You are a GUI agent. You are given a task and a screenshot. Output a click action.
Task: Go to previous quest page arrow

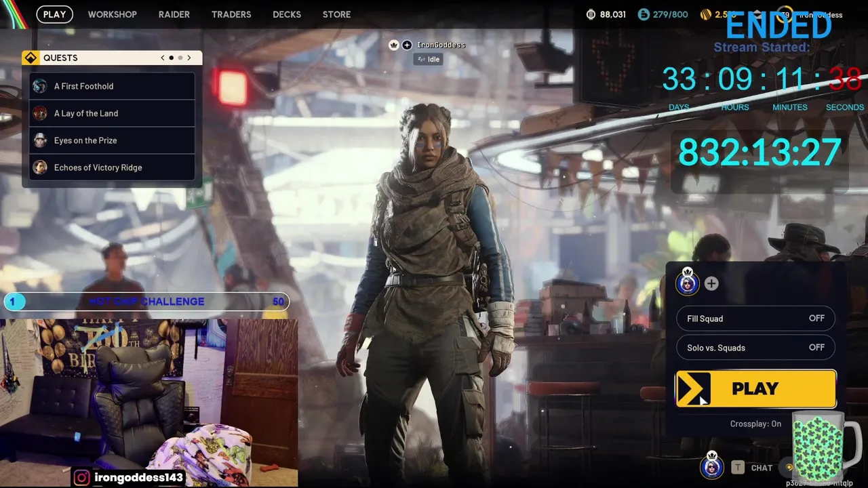coord(163,58)
